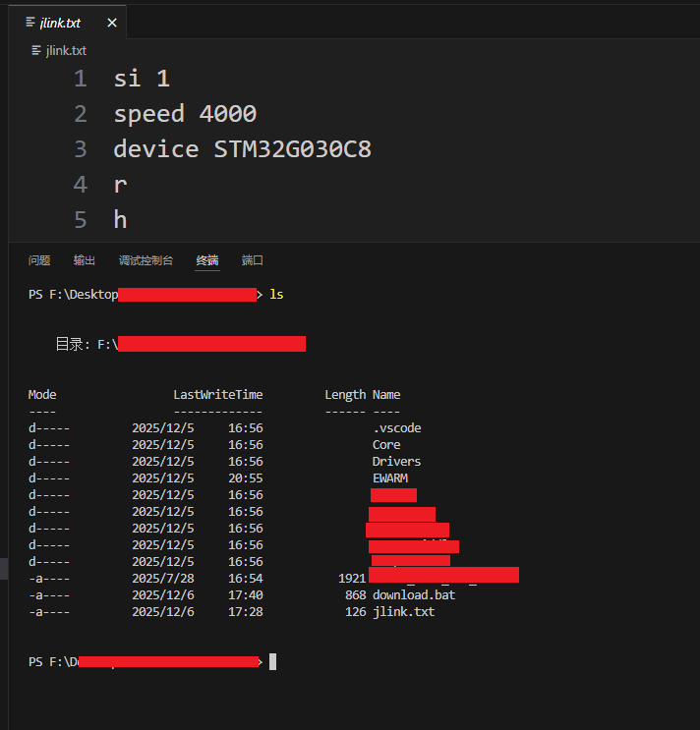
Task: Open the 端口 panel tab
Action: point(253,260)
